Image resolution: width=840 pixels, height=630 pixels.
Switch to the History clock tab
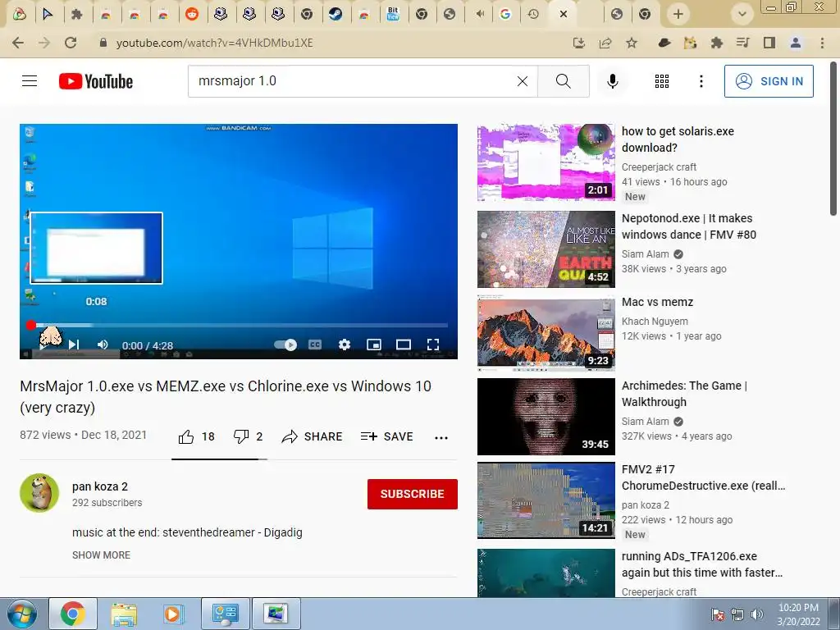click(533, 14)
